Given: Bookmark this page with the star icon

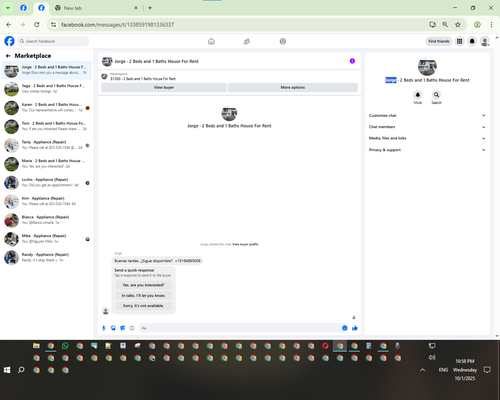Looking at the screenshot, I should [458, 24].
